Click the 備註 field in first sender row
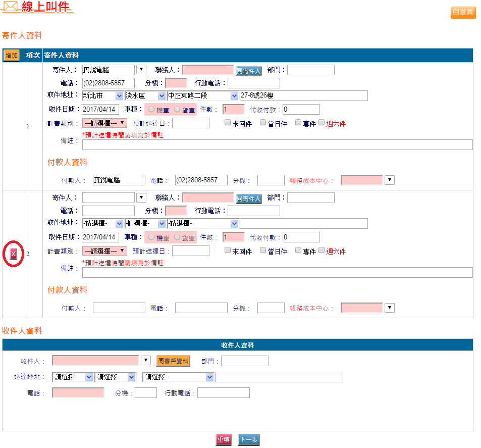This screenshot has width=481, height=448. pos(277,145)
